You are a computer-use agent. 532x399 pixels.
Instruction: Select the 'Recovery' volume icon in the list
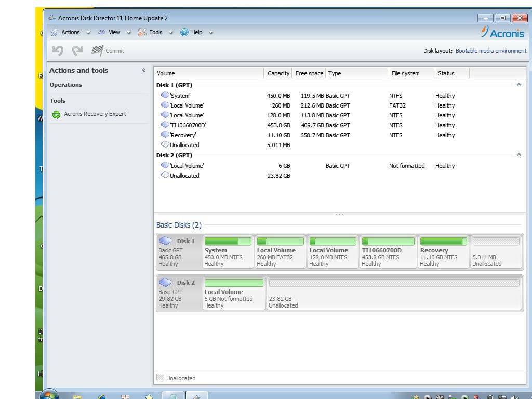pos(165,135)
